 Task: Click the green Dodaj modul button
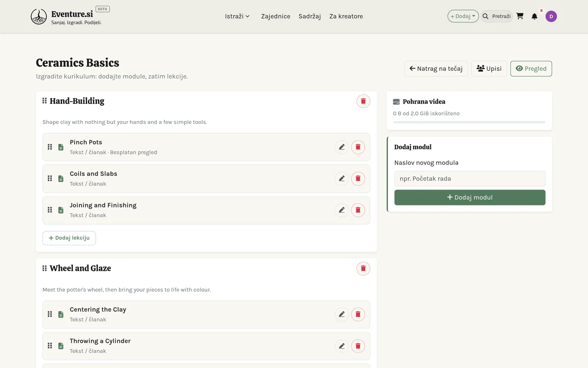(x=470, y=197)
